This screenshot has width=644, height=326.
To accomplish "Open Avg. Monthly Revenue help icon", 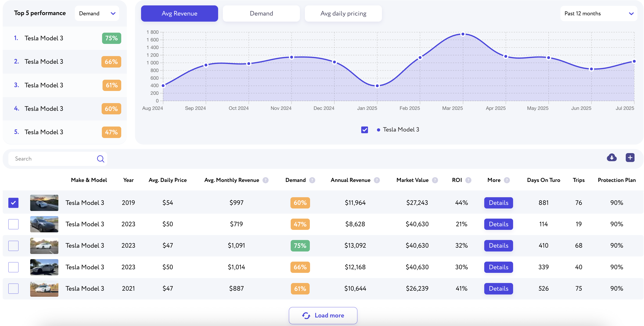I will 265,180.
